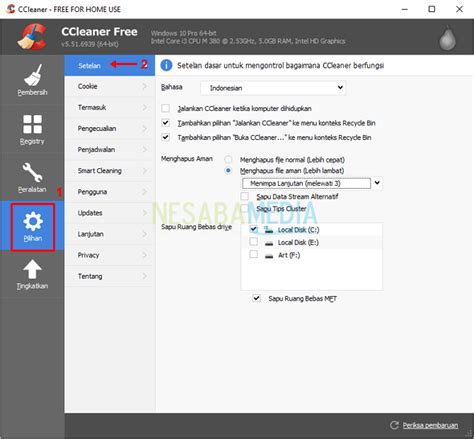Screen dimensions: 474x439
Task: Open the Penjadwalan settings tab
Action: pos(110,150)
